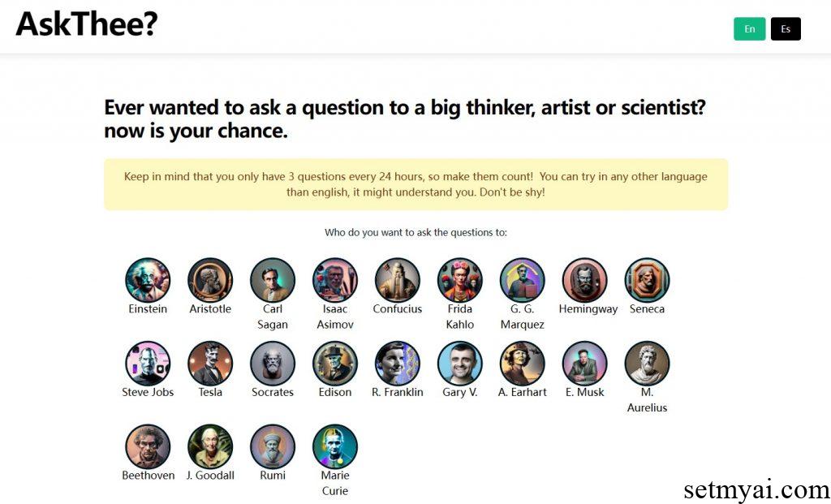
Task: Pick the Edison avatar
Action: pyautogui.click(x=334, y=362)
